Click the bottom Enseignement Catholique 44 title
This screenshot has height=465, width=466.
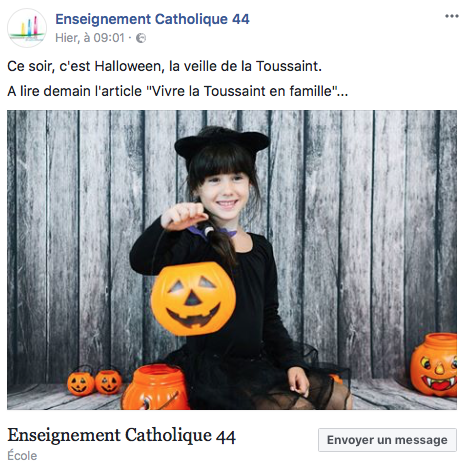coord(121,436)
